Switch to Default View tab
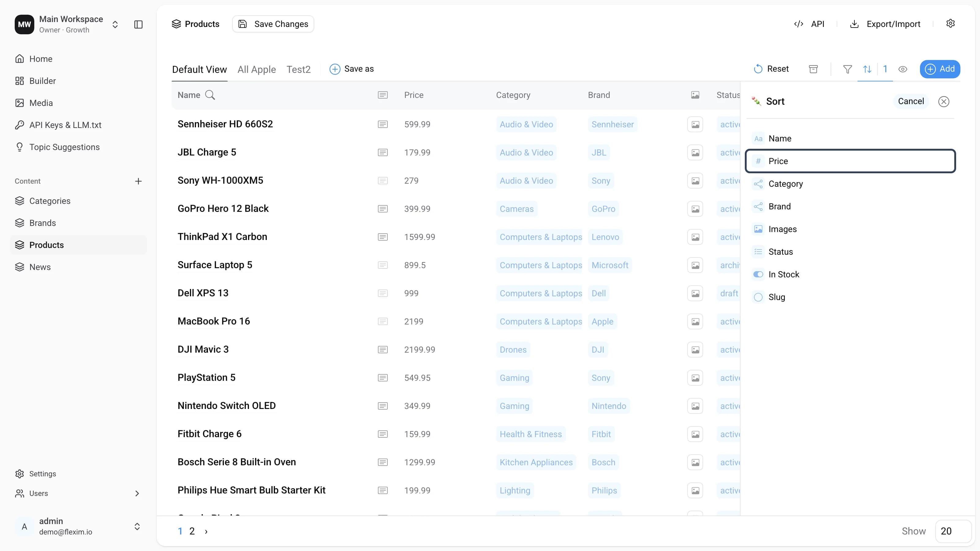This screenshot has width=980, height=551. pos(199,69)
